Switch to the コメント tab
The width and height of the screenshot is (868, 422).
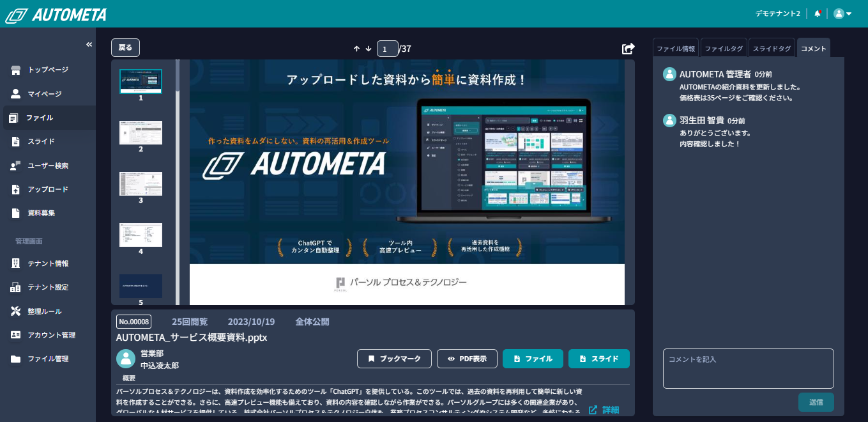[x=814, y=49]
